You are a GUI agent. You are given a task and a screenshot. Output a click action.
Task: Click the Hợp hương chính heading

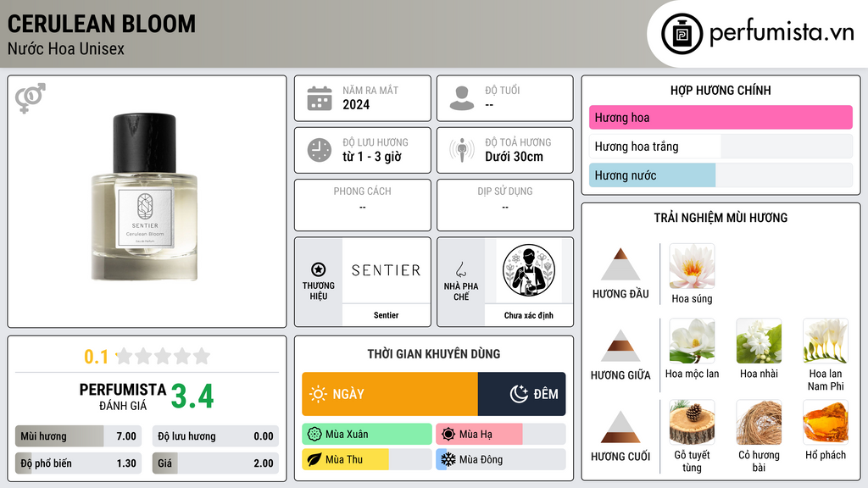point(721,90)
